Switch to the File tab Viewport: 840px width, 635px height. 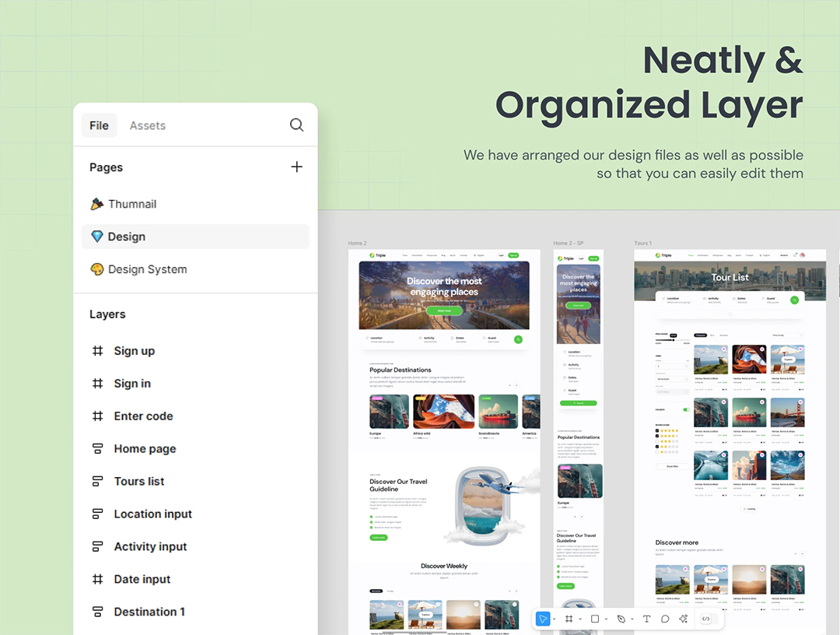(x=99, y=125)
